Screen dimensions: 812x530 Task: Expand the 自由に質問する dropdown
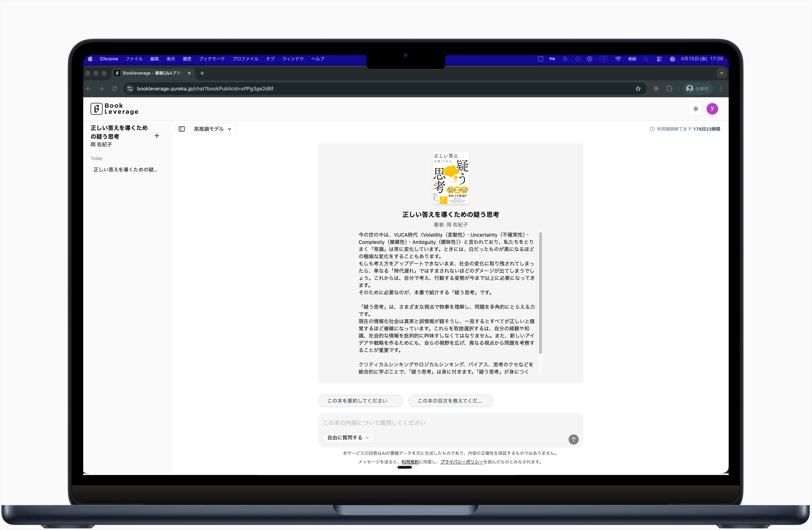(348, 438)
